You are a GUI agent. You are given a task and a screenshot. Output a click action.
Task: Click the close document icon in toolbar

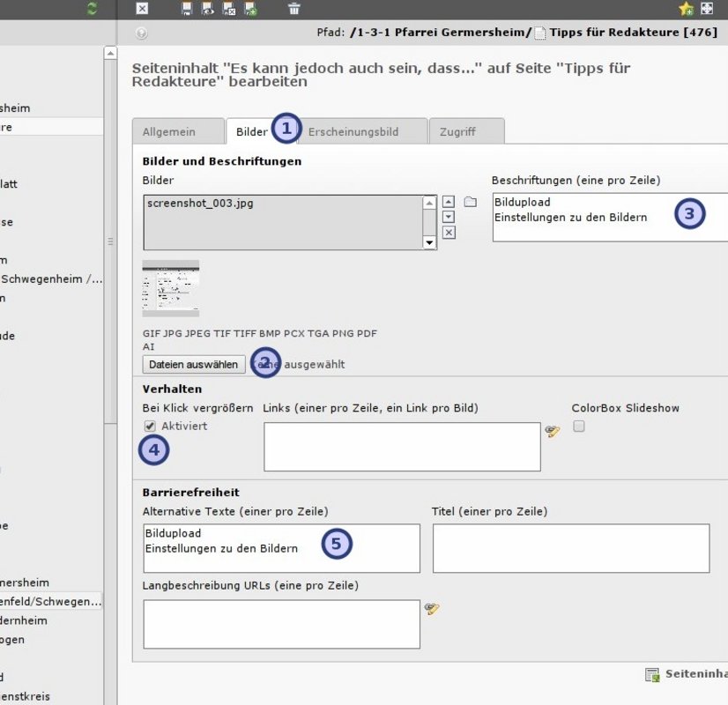(142, 9)
